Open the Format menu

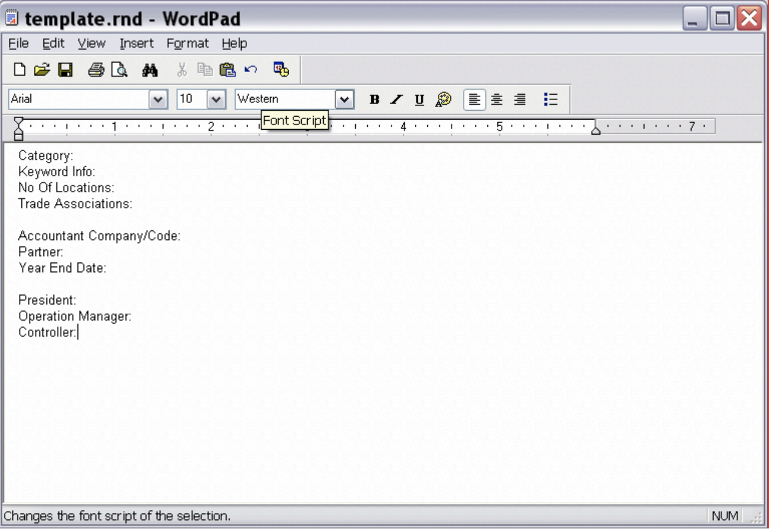click(187, 43)
